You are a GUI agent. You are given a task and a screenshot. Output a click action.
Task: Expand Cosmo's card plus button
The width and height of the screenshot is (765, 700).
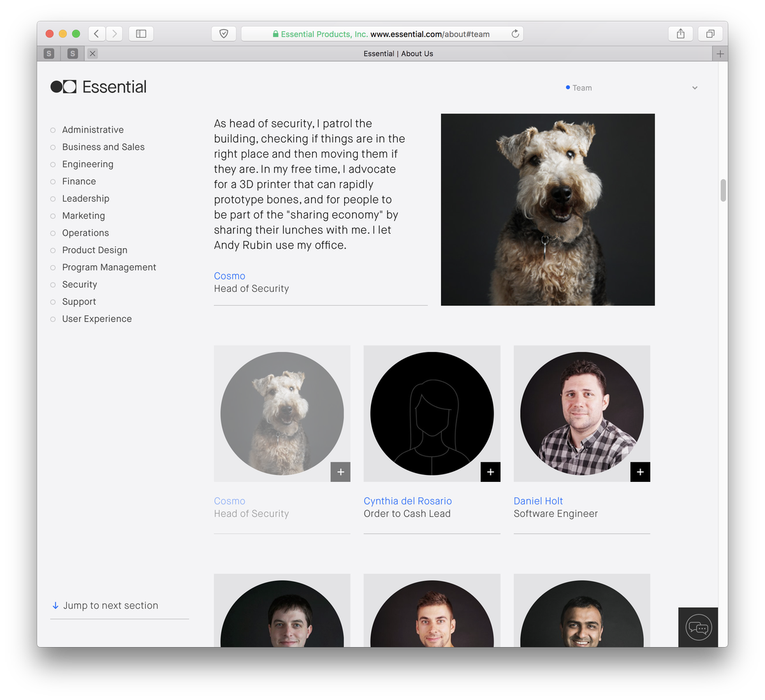[340, 472]
